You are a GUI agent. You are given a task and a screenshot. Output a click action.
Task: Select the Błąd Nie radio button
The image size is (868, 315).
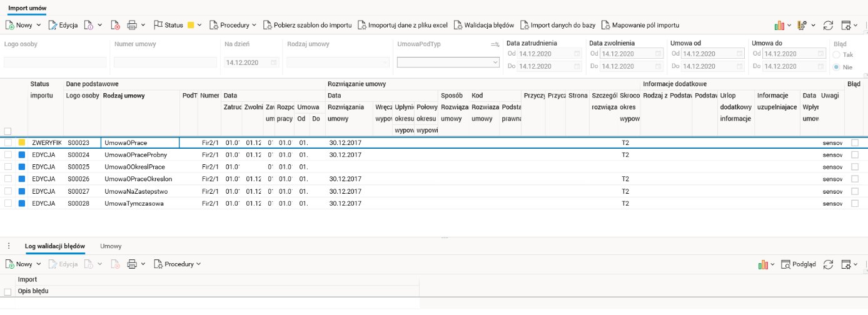coord(836,67)
